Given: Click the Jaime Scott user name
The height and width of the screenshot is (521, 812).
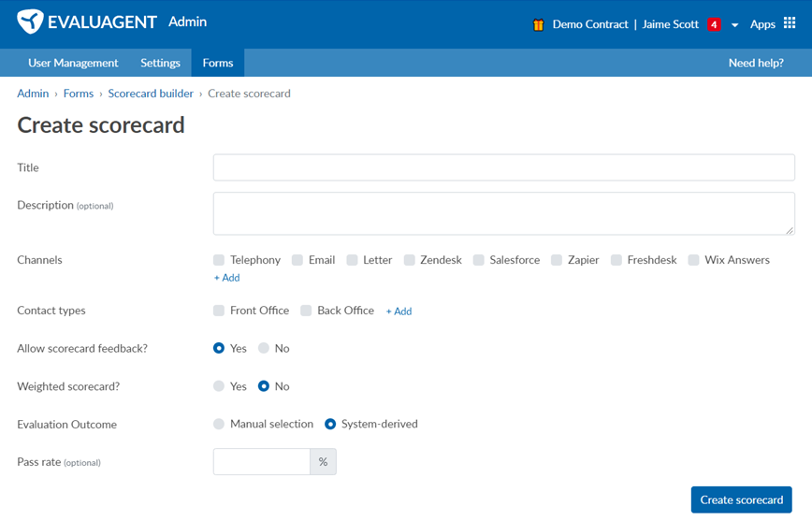Looking at the screenshot, I should [670, 24].
